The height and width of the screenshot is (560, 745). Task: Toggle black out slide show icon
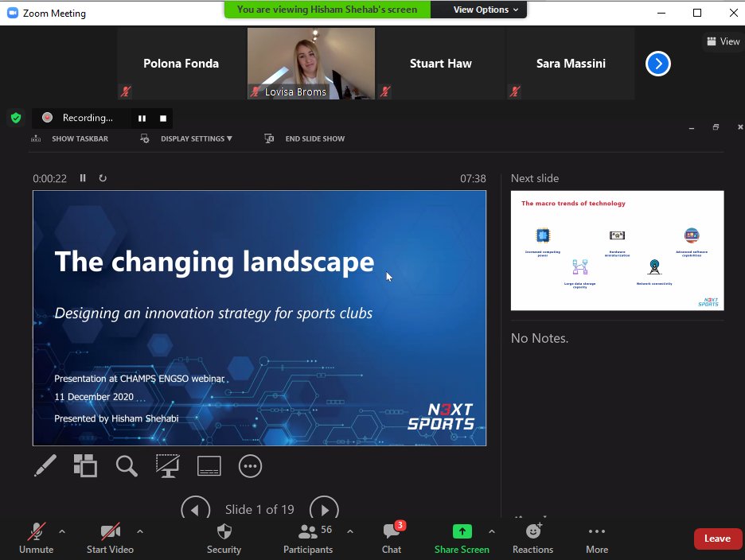point(168,466)
